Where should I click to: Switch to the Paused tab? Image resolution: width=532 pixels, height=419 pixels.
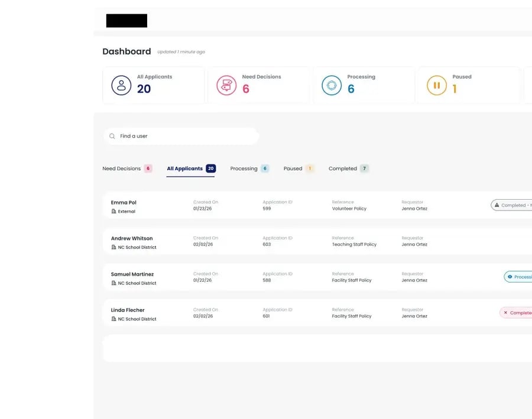pyautogui.click(x=299, y=168)
